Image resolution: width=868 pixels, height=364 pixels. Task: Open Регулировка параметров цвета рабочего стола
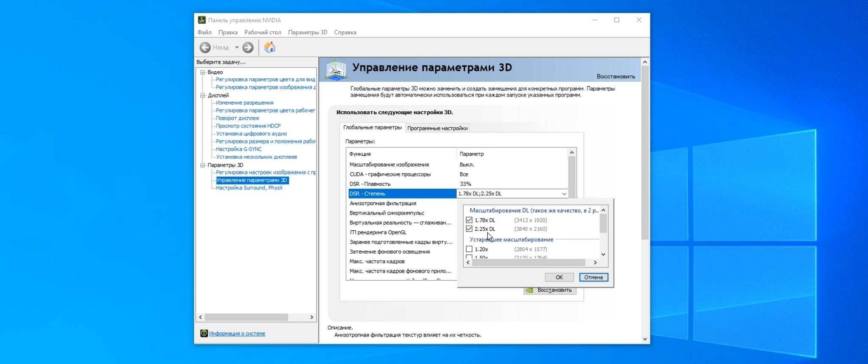coord(265,110)
